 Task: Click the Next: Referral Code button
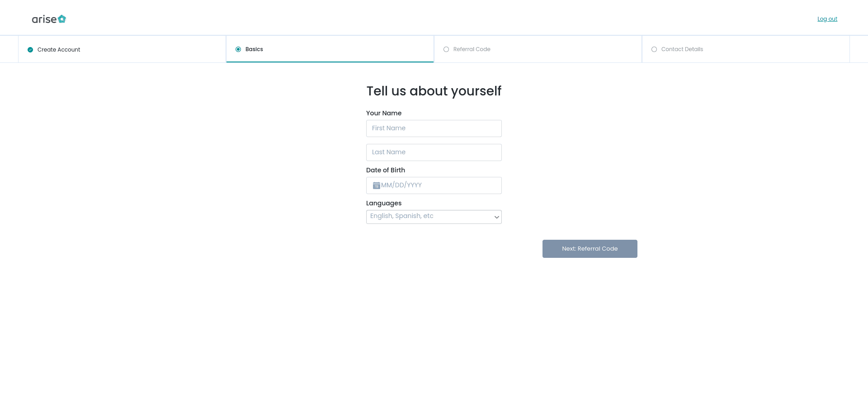[x=590, y=249]
